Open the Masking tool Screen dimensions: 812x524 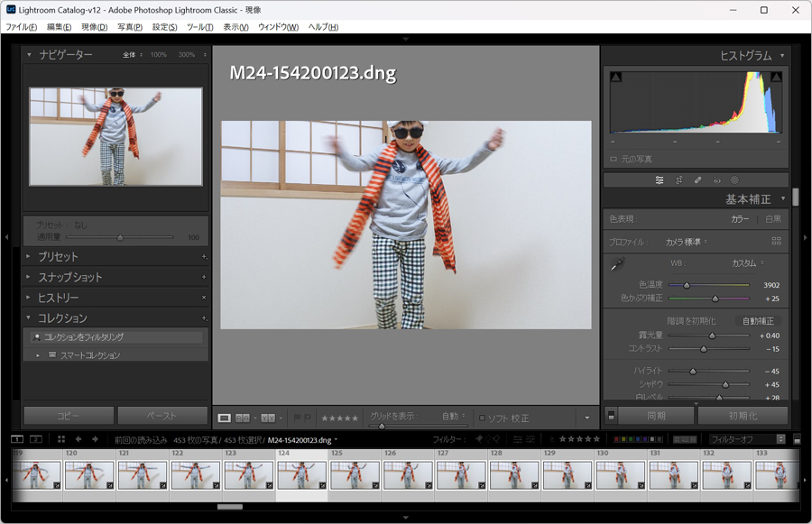click(734, 180)
